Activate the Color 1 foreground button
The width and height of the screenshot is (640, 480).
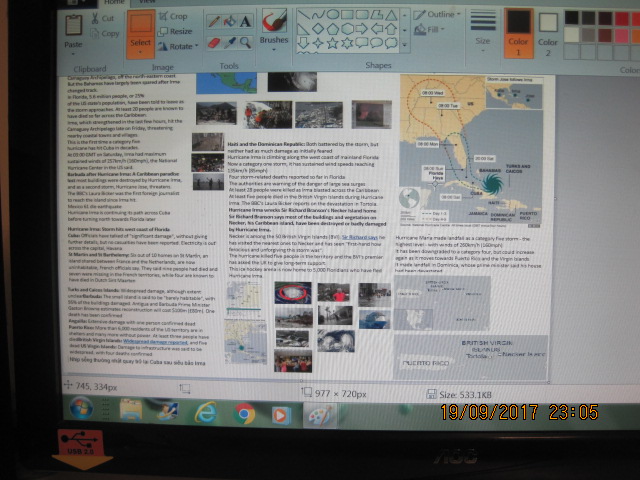tap(518, 33)
